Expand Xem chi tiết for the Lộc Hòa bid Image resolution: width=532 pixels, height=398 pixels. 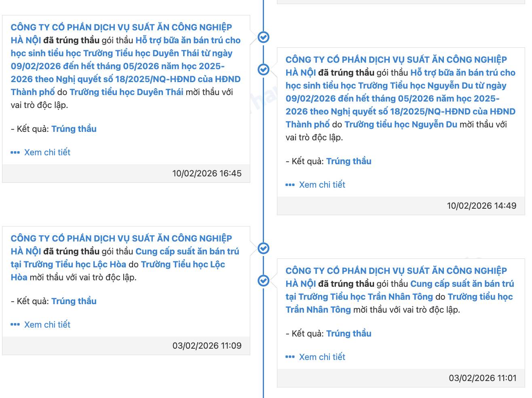click(x=47, y=325)
